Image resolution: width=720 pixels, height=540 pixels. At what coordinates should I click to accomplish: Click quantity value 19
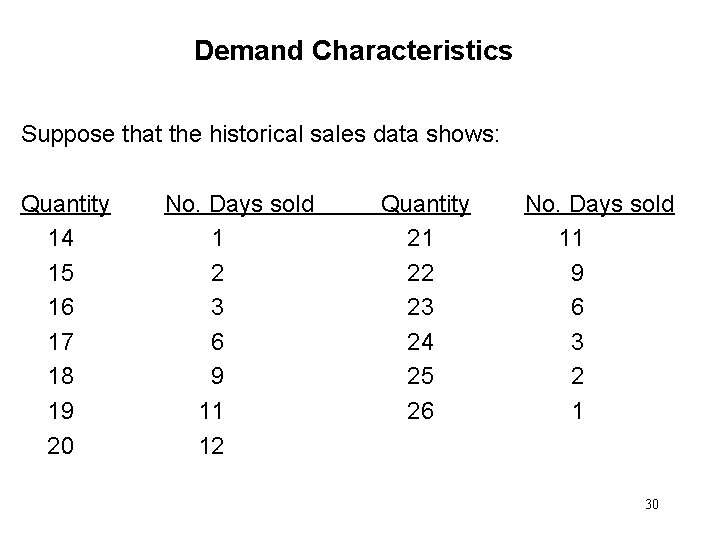click(60, 411)
